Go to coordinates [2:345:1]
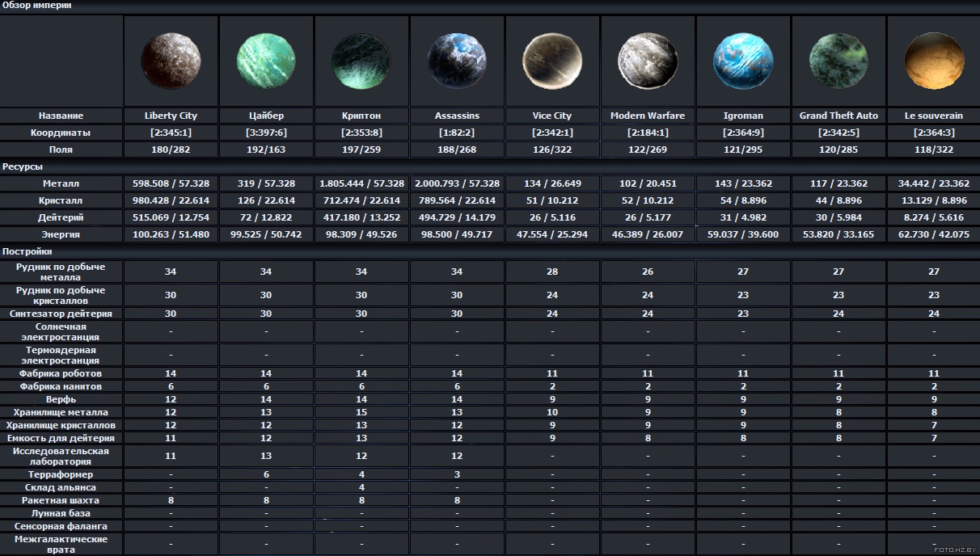 click(171, 133)
